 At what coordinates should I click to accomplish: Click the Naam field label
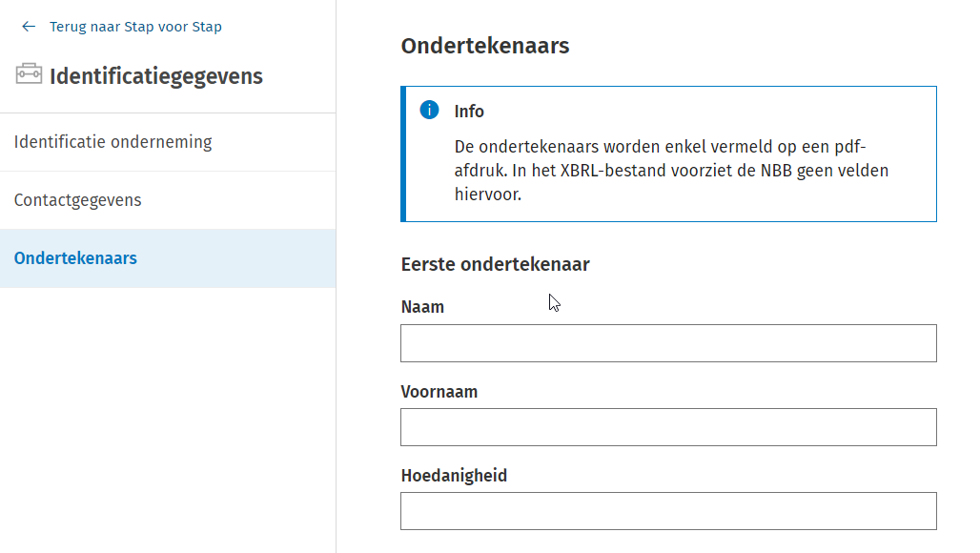(421, 307)
